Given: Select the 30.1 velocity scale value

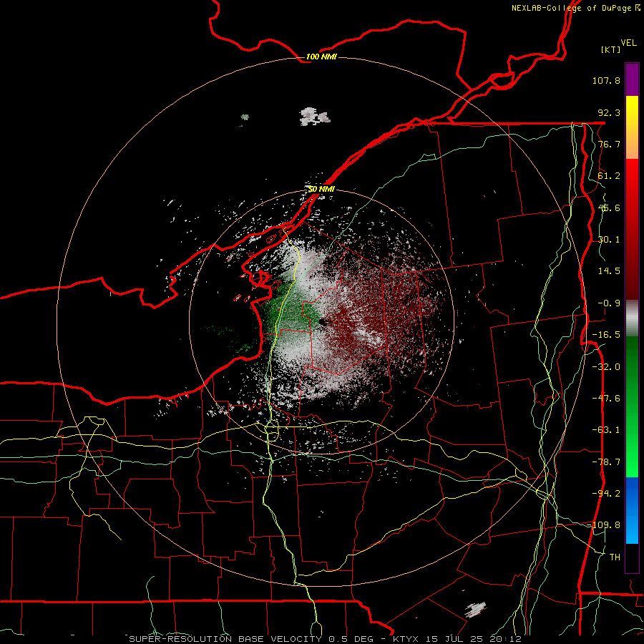Looking at the screenshot, I should [x=609, y=240].
